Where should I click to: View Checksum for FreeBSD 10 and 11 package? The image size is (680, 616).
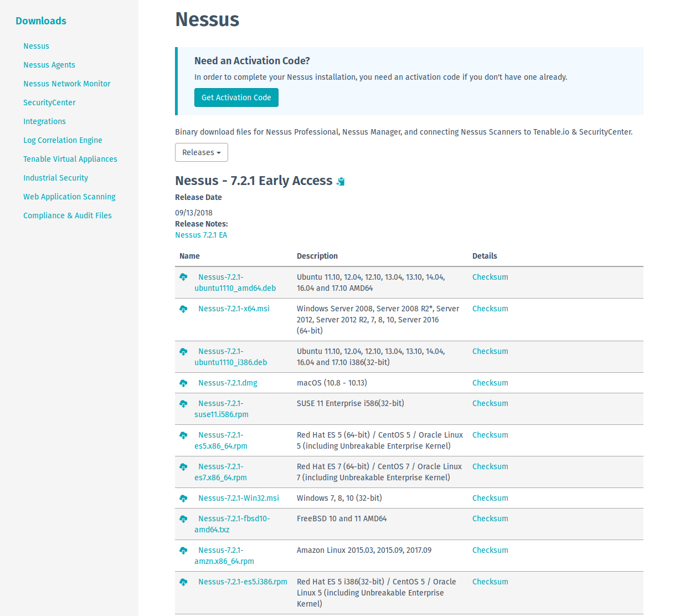point(490,519)
